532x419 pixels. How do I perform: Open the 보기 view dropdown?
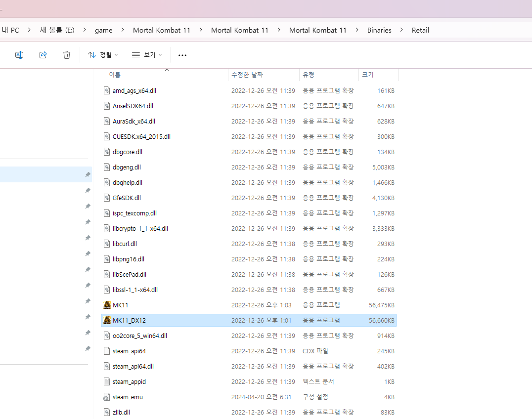click(x=147, y=55)
